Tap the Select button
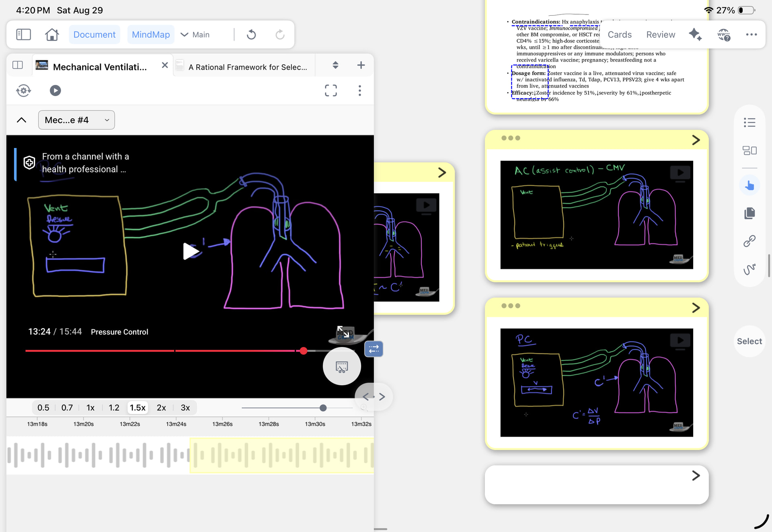This screenshot has width=772, height=532. (749, 341)
